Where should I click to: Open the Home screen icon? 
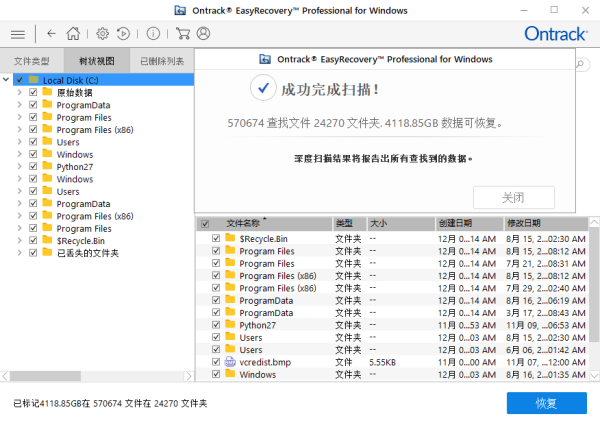click(73, 34)
